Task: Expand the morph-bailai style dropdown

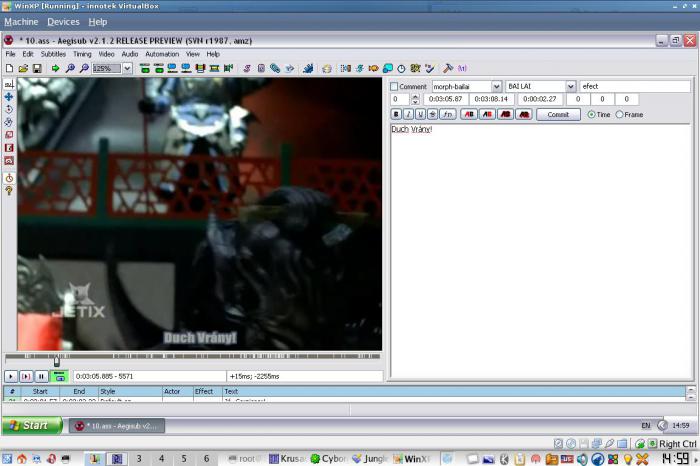Action: [x=496, y=87]
